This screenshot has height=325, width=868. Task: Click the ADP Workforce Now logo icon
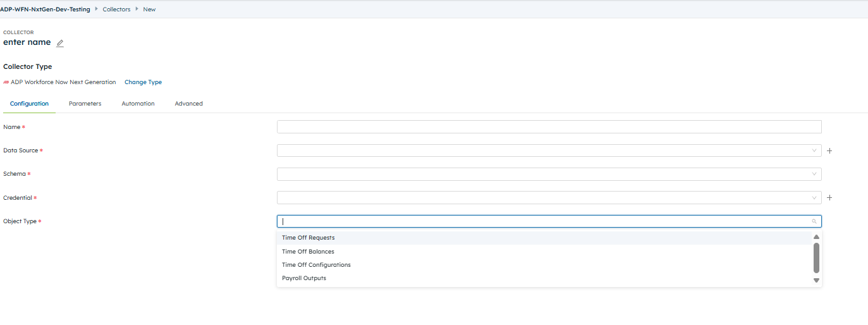point(6,82)
